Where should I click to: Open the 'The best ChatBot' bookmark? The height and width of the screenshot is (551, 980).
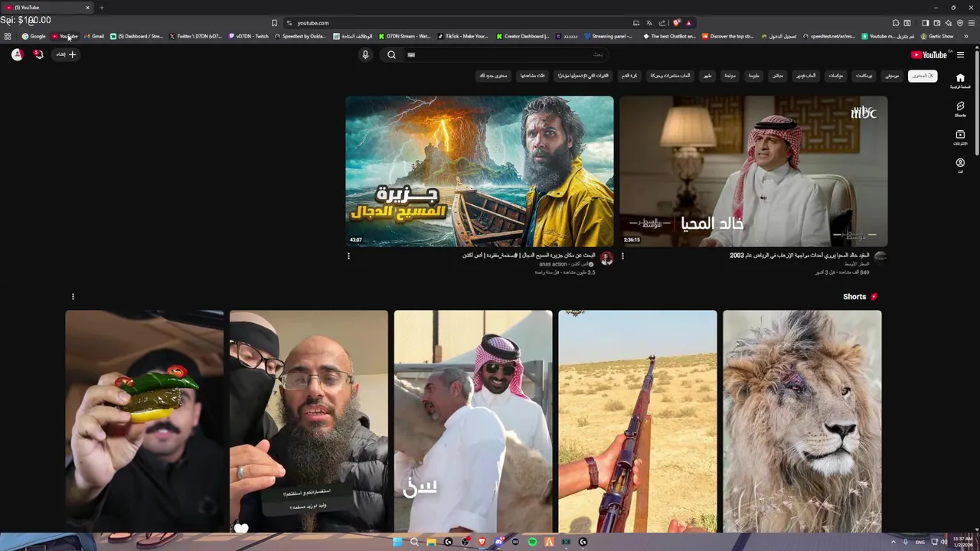point(670,36)
